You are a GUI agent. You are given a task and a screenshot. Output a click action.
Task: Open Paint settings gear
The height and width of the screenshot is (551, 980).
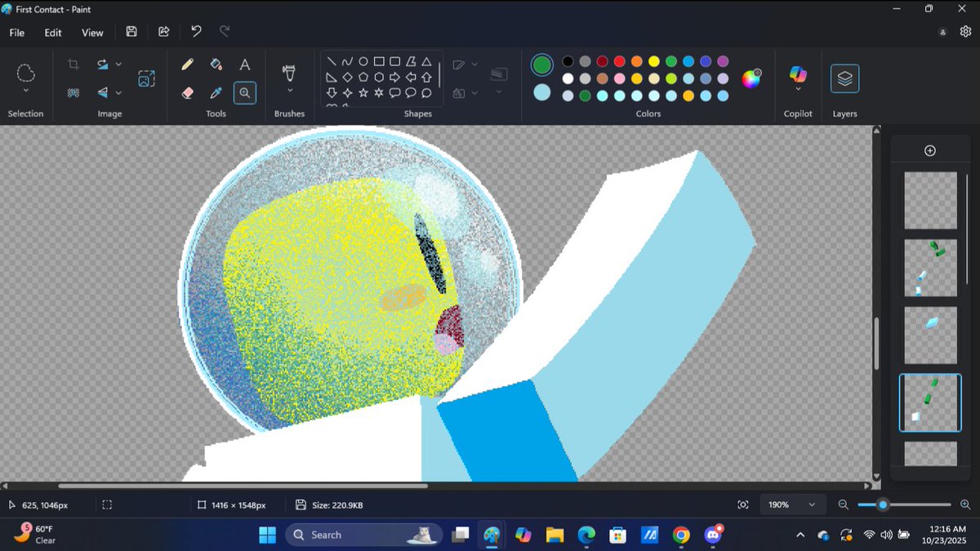point(965,32)
